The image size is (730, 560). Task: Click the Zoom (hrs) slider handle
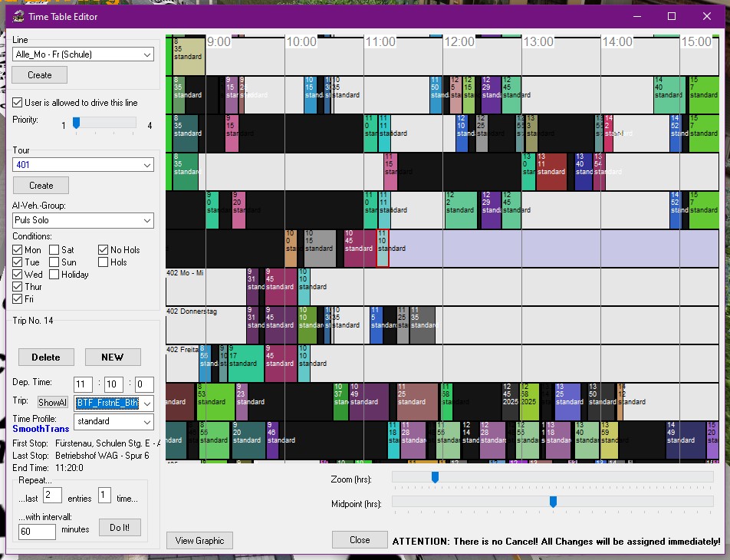(x=435, y=477)
